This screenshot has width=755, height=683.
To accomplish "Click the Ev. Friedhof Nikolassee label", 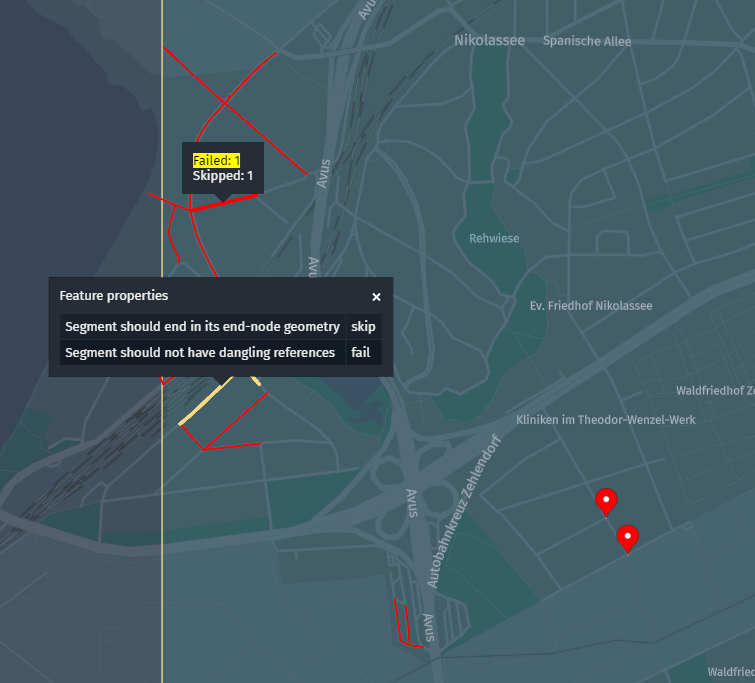I will (591, 306).
